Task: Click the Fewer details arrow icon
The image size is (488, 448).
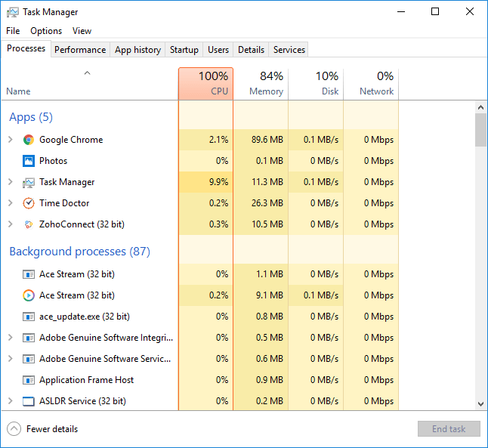Action: pyautogui.click(x=14, y=429)
